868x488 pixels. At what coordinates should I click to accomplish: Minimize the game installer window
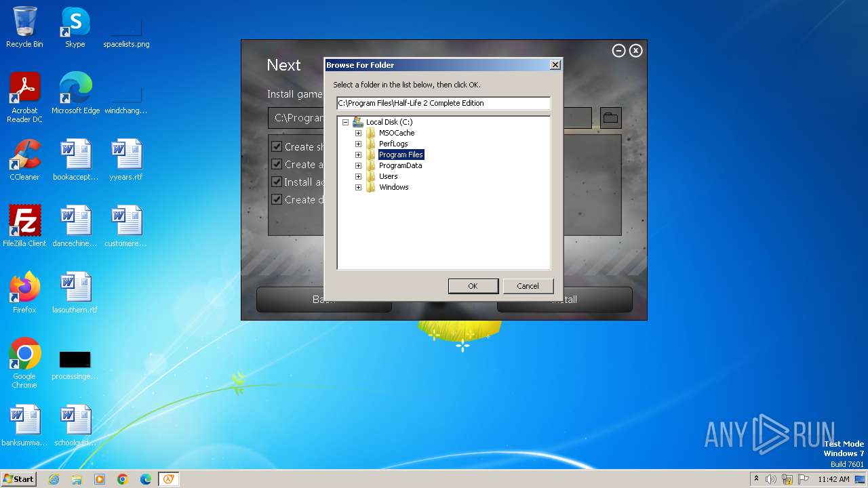pos(618,51)
